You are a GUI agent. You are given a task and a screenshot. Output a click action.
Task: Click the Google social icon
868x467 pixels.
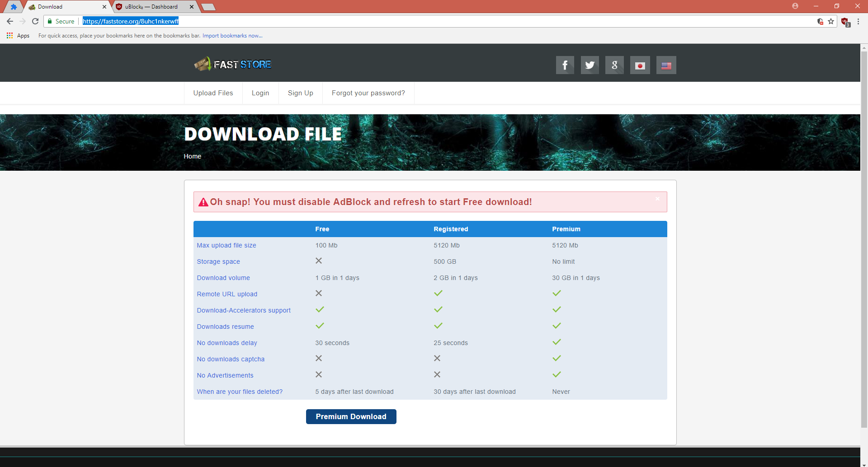click(614, 65)
